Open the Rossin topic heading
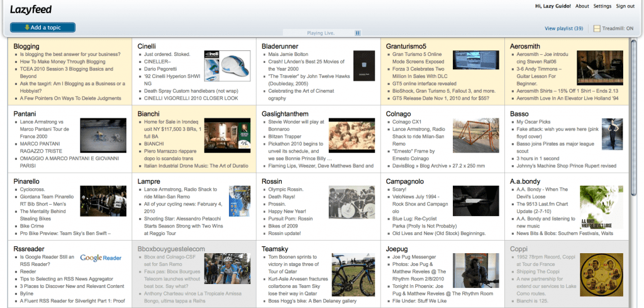Image resolution: width=644 pixels, height=308 pixels. pyautogui.click(x=272, y=181)
